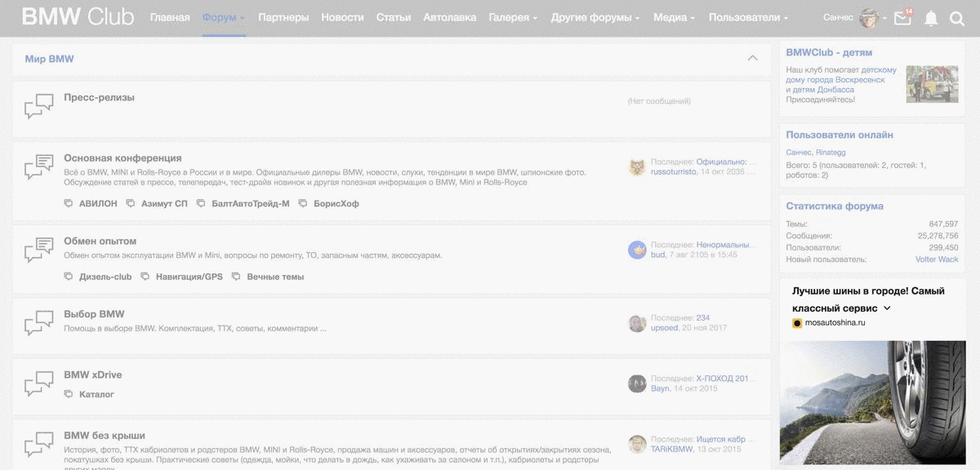
Task: Expand the Медиа dropdown menu
Action: pyautogui.click(x=674, y=17)
